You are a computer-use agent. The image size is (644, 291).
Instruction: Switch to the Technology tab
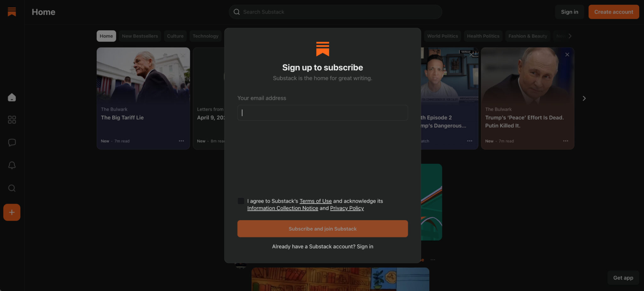tap(205, 36)
